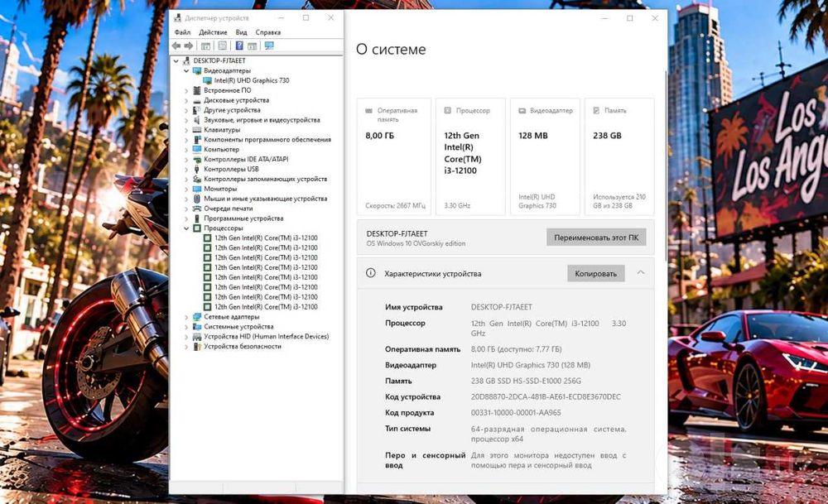The width and height of the screenshot is (828, 504).
Task: Click the 12th Gen Intel Core i3-12100 card text
Action: [463, 153]
